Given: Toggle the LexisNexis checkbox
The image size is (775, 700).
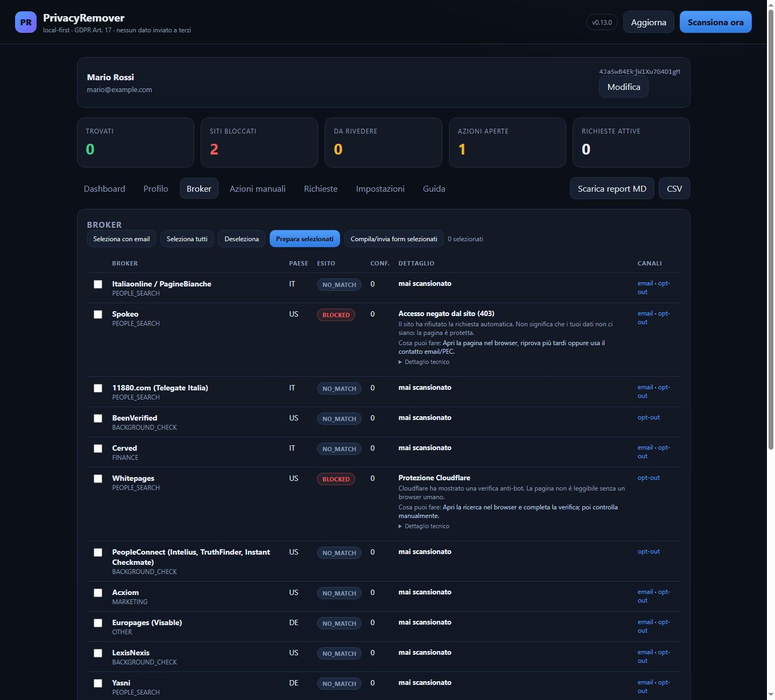Looking at the screenshot, I should 98,653.
